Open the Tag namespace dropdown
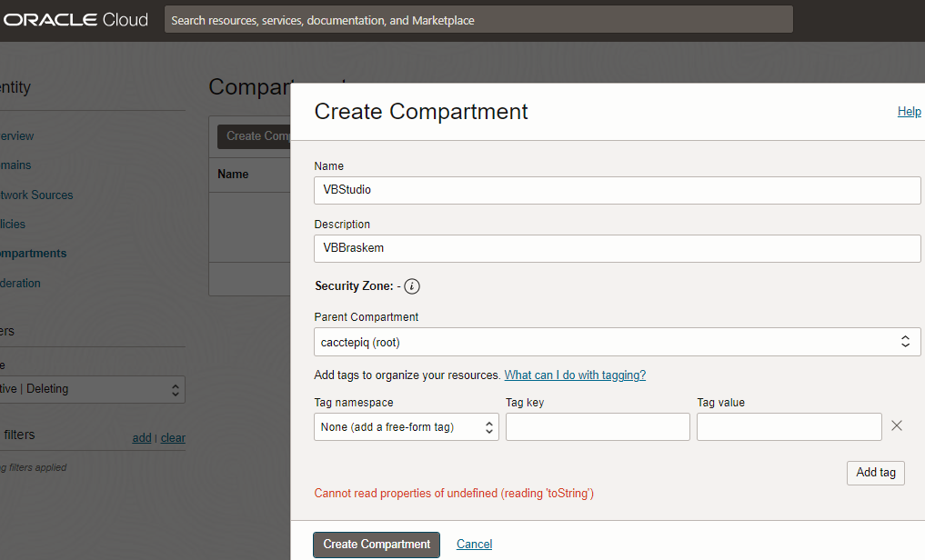This screenshot has width=925, height=560. (x=406, y=425)
